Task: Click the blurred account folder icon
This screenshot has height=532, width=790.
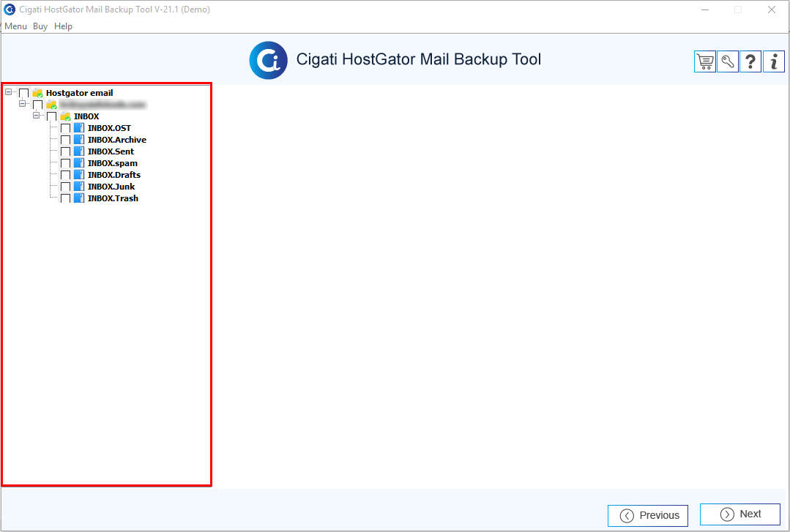Action: (x=51, y=105)
